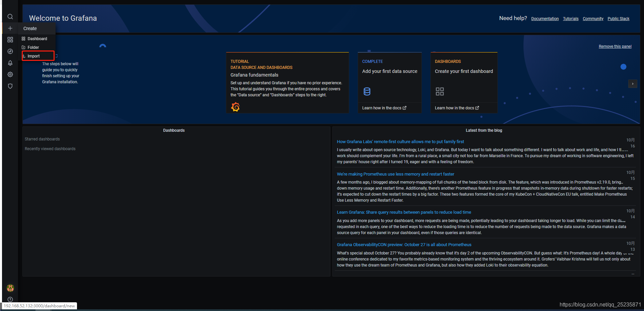Viewport: 644px width, 311px height.
Task: Click the Welcome to Grafana heading
Action: tap(63, 18)
